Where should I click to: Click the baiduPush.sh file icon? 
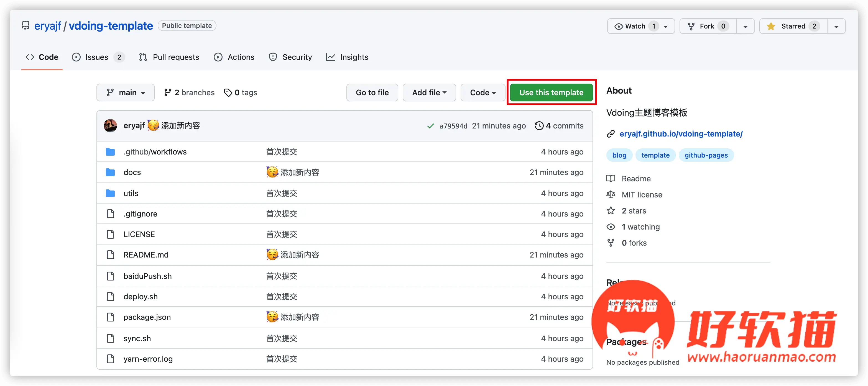[x=111, y=276]
